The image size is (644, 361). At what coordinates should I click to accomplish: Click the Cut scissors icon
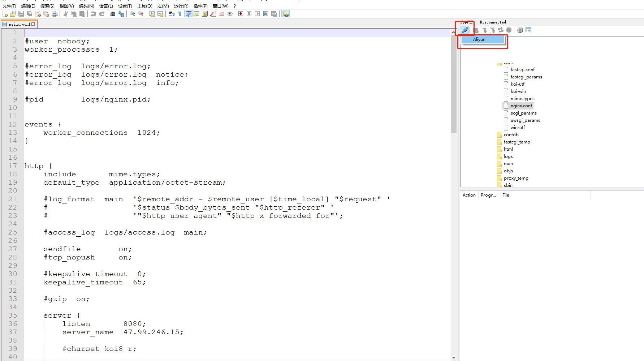pos(66,14)
